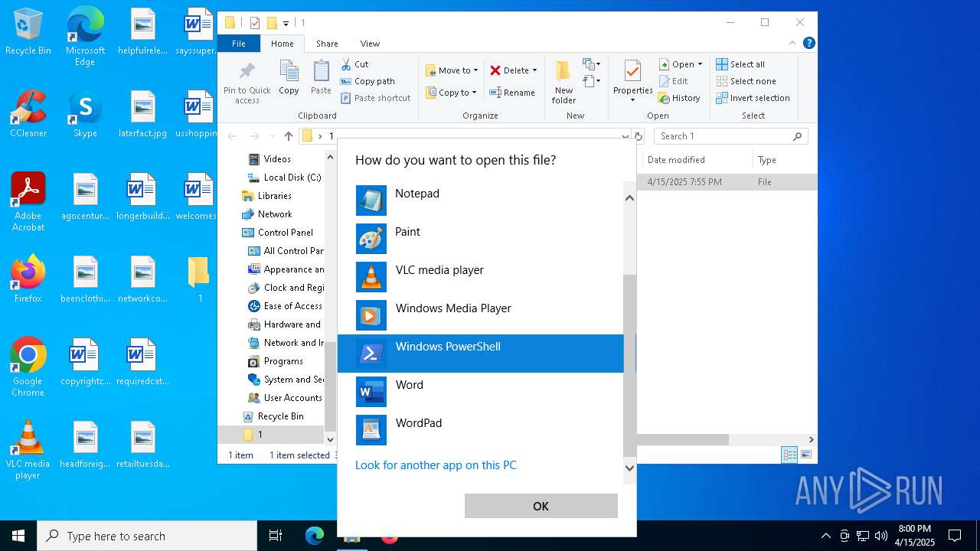Click the taskbar search box

tap(147, 536)
